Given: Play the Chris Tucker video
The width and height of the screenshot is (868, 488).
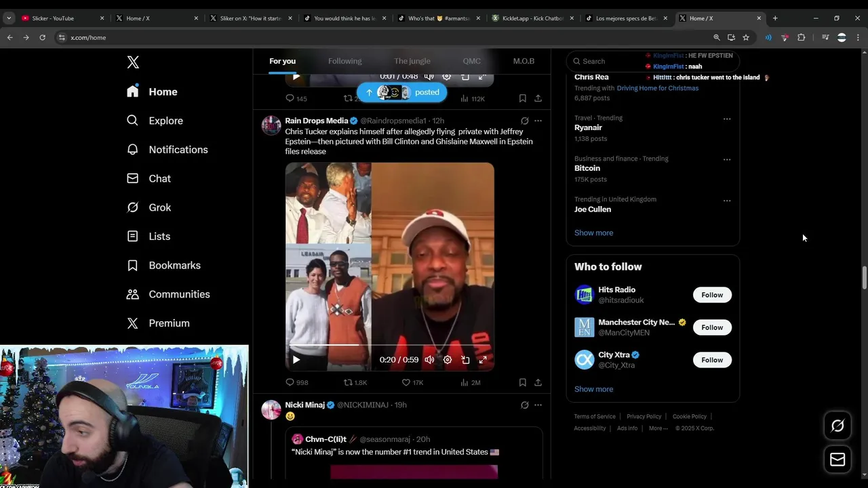Looking at the screenshot, I should pos(296,360).
